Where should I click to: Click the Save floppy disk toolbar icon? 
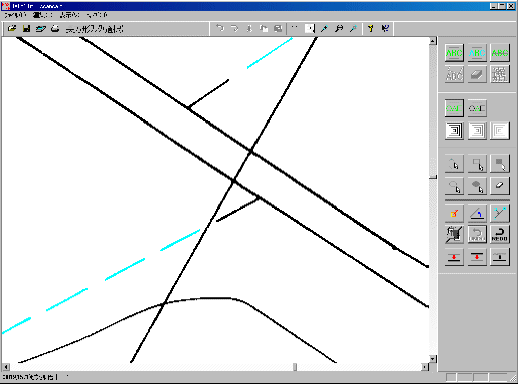pyautogui.click(x=26, y=29)
